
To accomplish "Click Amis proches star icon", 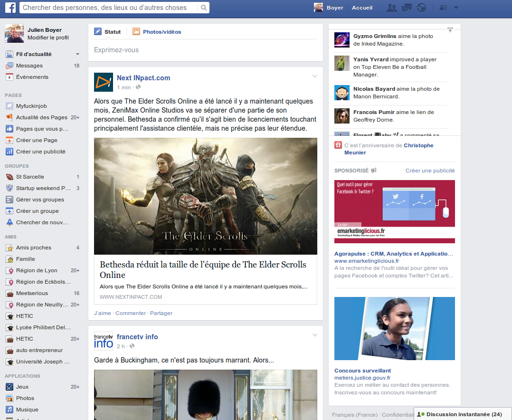I will pos(9,248).
